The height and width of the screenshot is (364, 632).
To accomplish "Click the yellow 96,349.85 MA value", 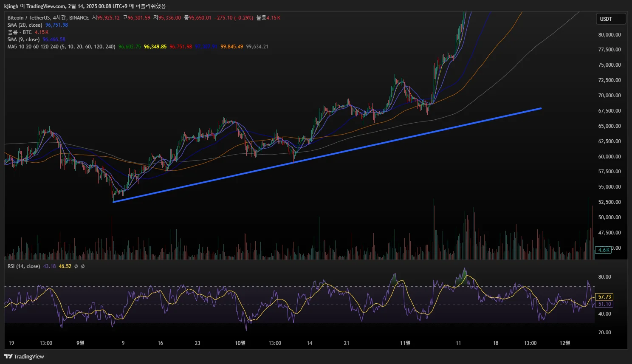I will (155, 47).
